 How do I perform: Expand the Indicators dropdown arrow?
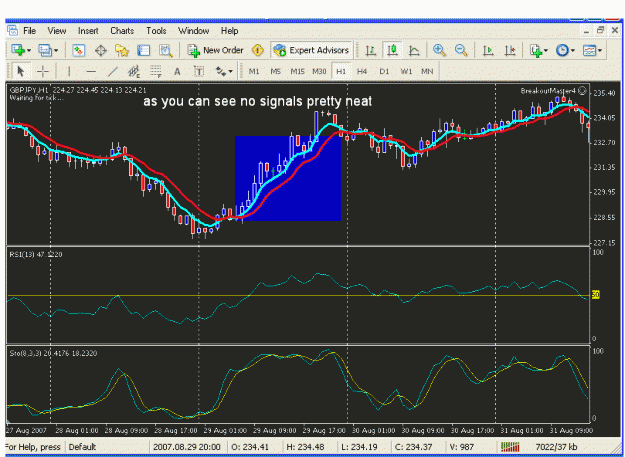546,51
